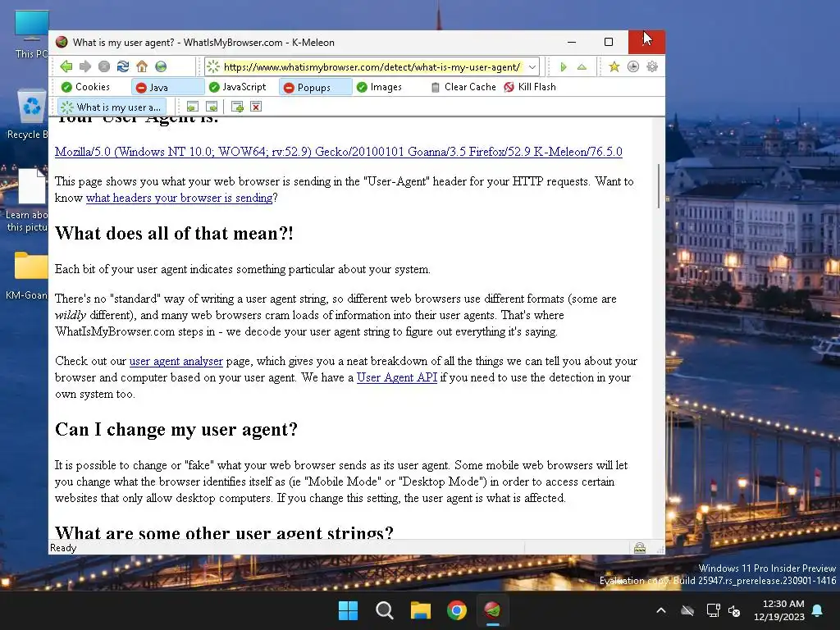Screen dimensions: 840x630
Task: Select 'Learn about this picture' desktop icon
Action: (27, 200)
